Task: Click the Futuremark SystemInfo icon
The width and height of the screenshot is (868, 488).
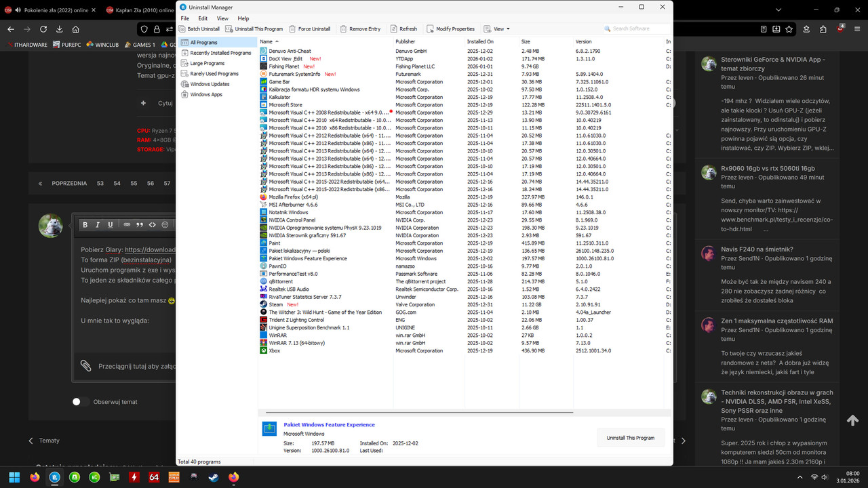Action: (x=264, y=74)
